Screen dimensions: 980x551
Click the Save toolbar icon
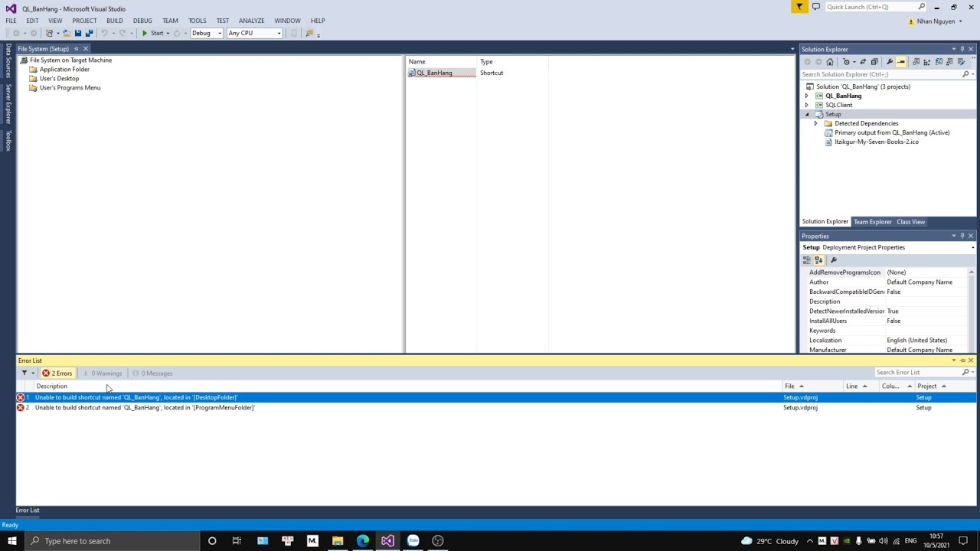(x=78, y=33)
